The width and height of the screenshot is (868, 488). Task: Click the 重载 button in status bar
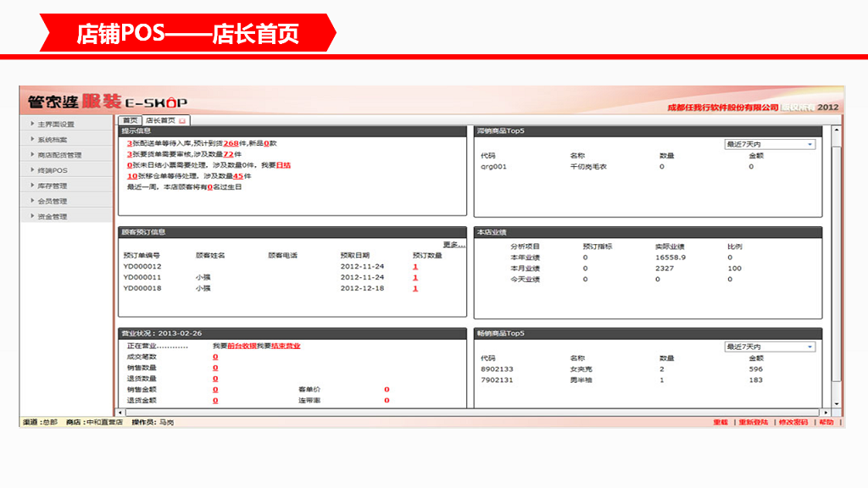point(721,422)
